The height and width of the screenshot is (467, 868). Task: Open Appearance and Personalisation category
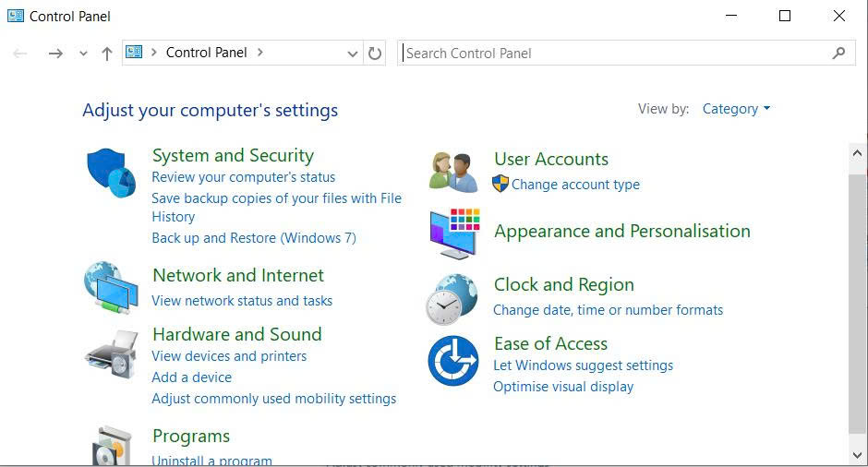(622, 232)
